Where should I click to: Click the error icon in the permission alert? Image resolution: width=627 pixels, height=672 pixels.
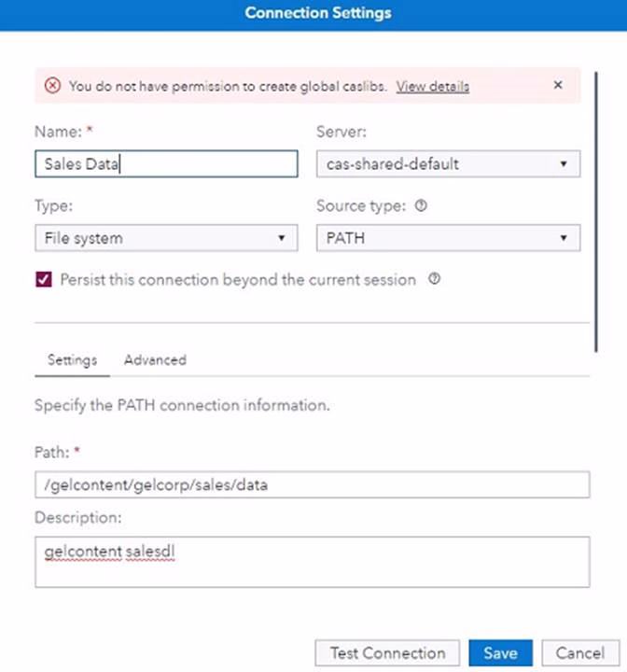[52, 86]
